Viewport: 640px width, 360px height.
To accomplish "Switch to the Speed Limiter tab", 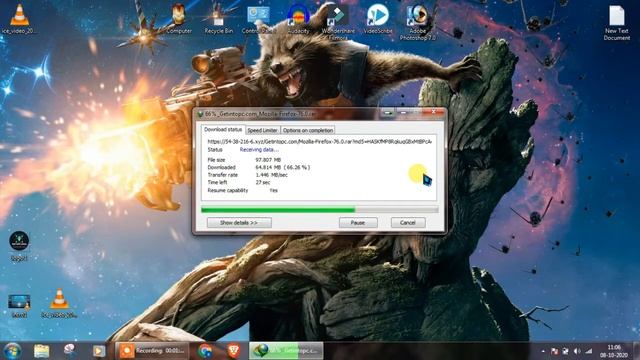I will tap(262, 130).
